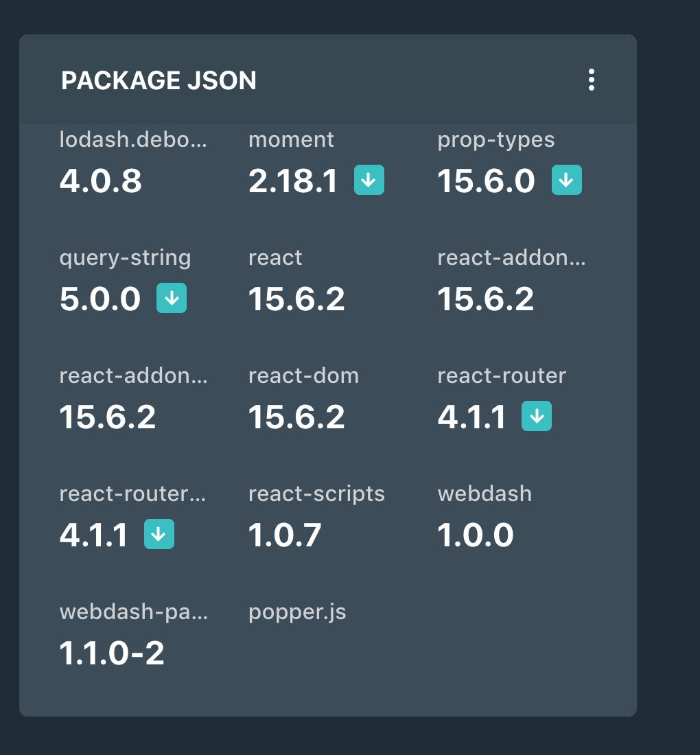Open the widget options kebab menu
Image resolution: width=700 pixels, height=755 pixels.
(592, 80)
